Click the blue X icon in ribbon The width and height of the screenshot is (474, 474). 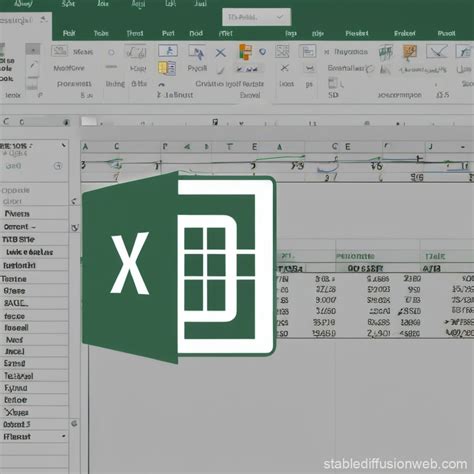(x=220, y=53)
